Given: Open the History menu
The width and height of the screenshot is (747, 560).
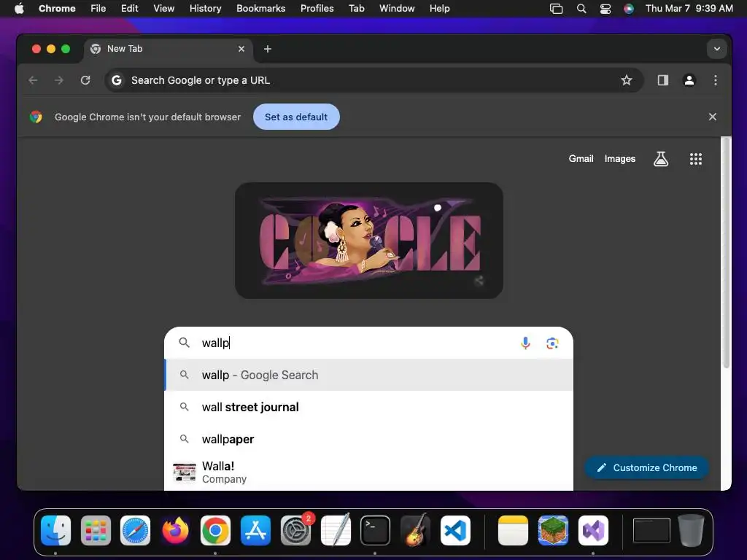Looking at the screenshot, I should point(205,8).
